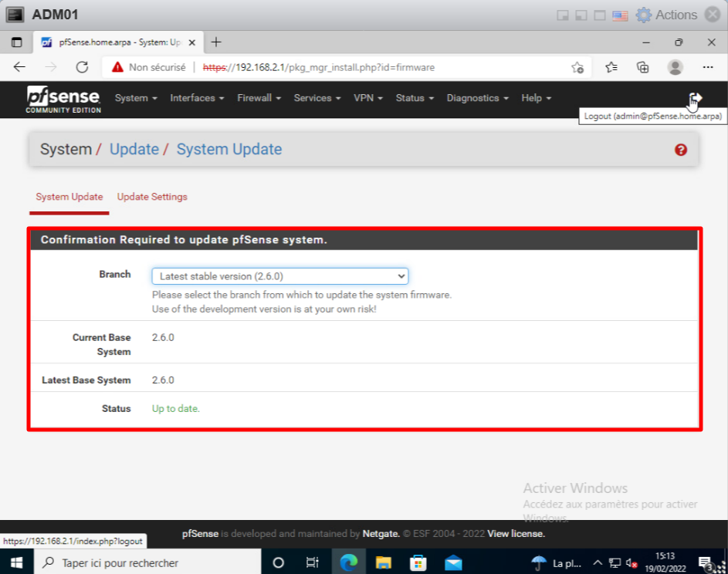This screenshot has height=574, width=728.
Task: Click the browser profile avatar icon
Action: tap(675, 67)
